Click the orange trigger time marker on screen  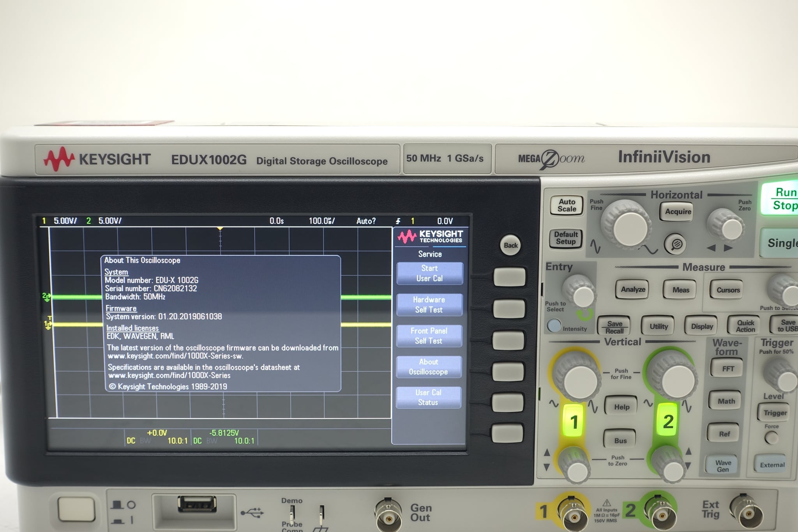(220, 228)
